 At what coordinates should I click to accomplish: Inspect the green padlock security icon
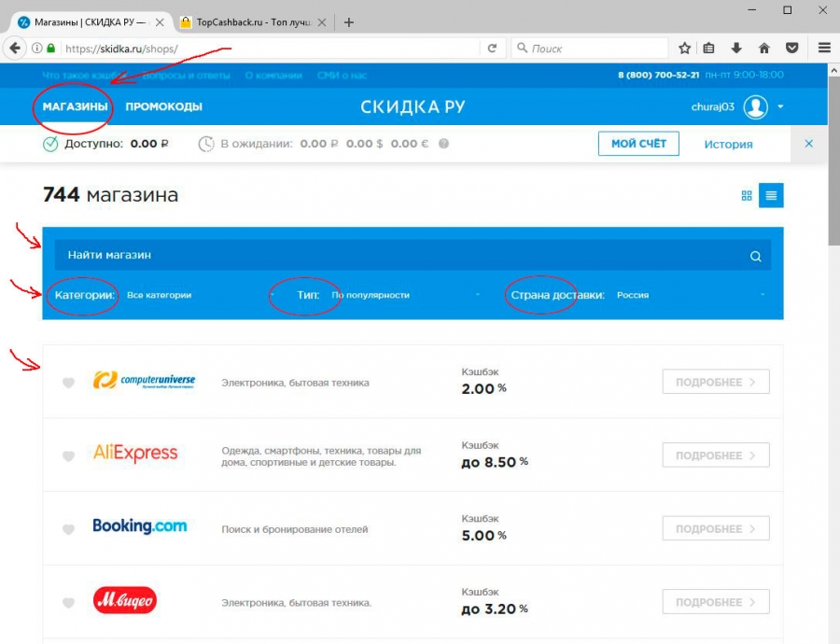click(x=51, y=49)
